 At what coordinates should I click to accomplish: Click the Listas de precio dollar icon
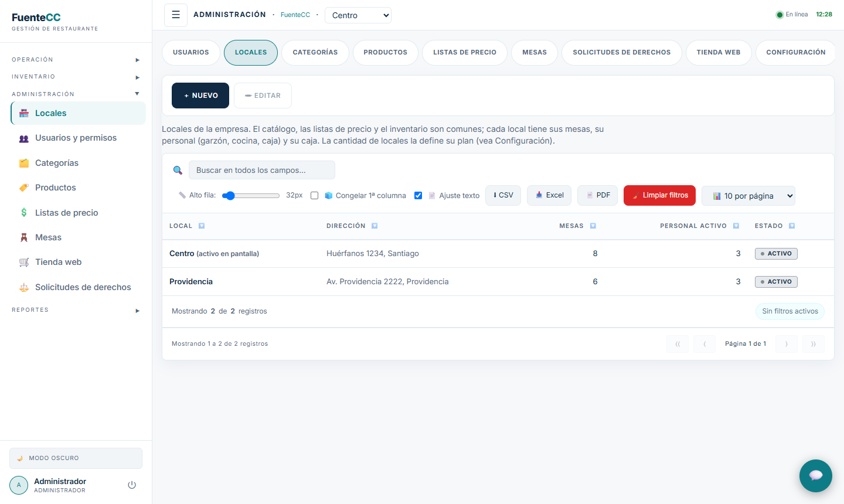24,213
